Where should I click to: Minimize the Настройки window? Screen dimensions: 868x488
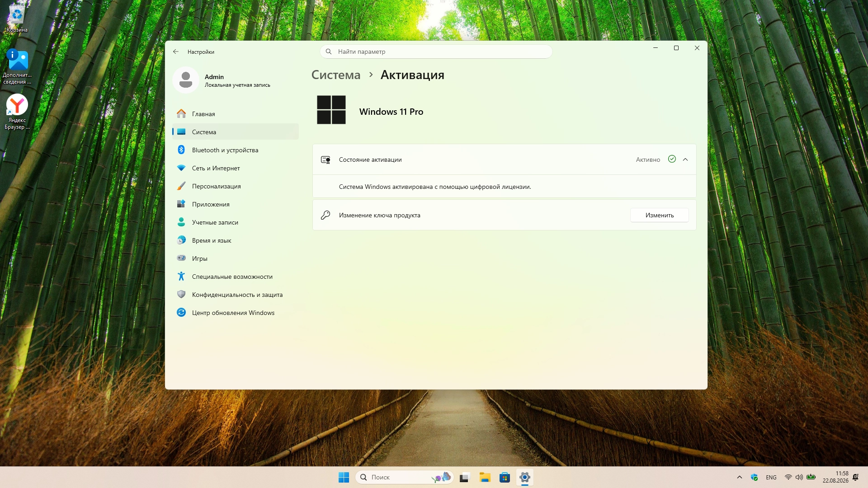(656, 48)
